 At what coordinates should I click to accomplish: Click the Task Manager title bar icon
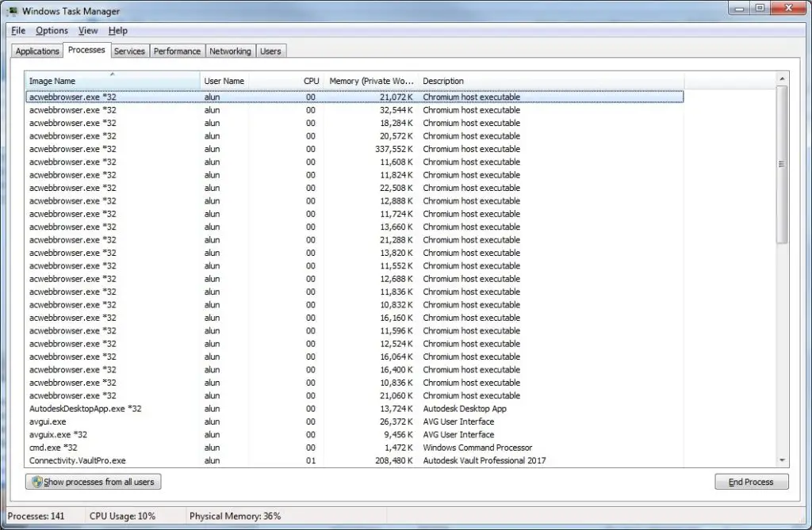[x=12, y=10]
